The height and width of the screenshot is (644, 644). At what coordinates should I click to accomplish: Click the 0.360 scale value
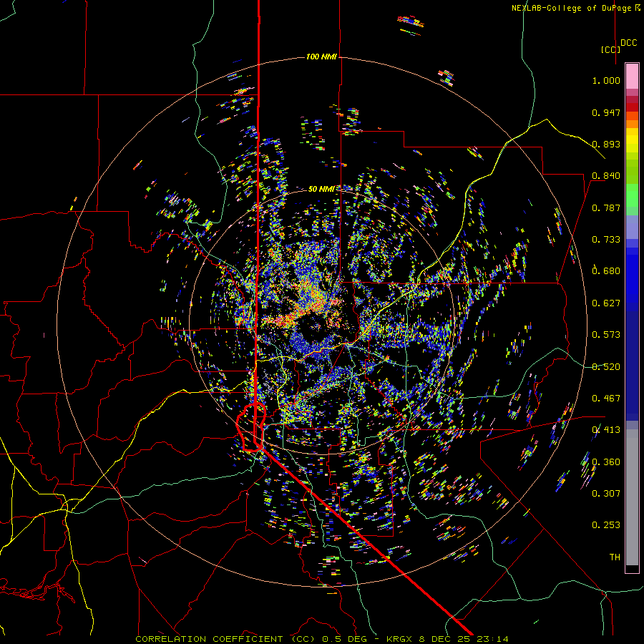[x=606, y=462]
